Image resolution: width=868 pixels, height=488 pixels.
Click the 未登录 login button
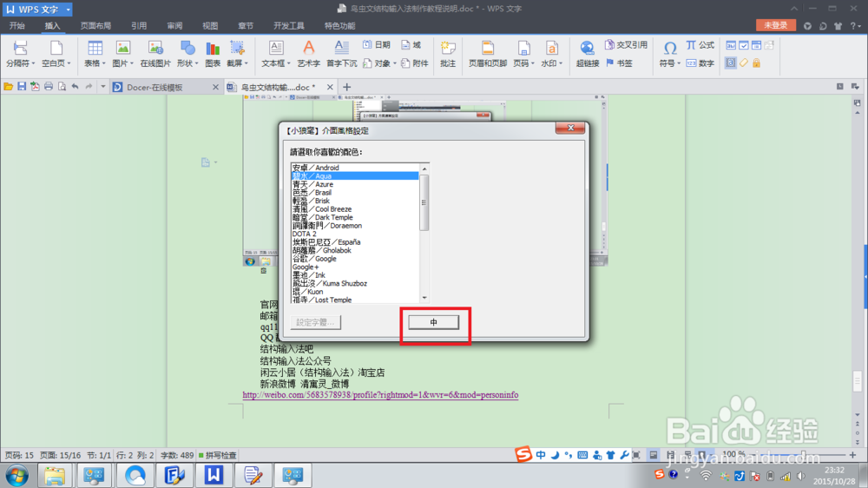775,25
